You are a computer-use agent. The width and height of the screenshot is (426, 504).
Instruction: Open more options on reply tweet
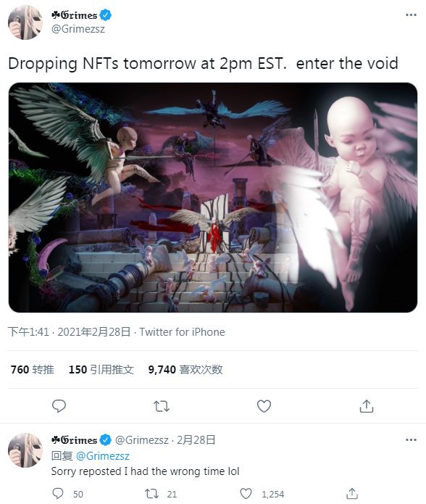[x=411, y=439]
